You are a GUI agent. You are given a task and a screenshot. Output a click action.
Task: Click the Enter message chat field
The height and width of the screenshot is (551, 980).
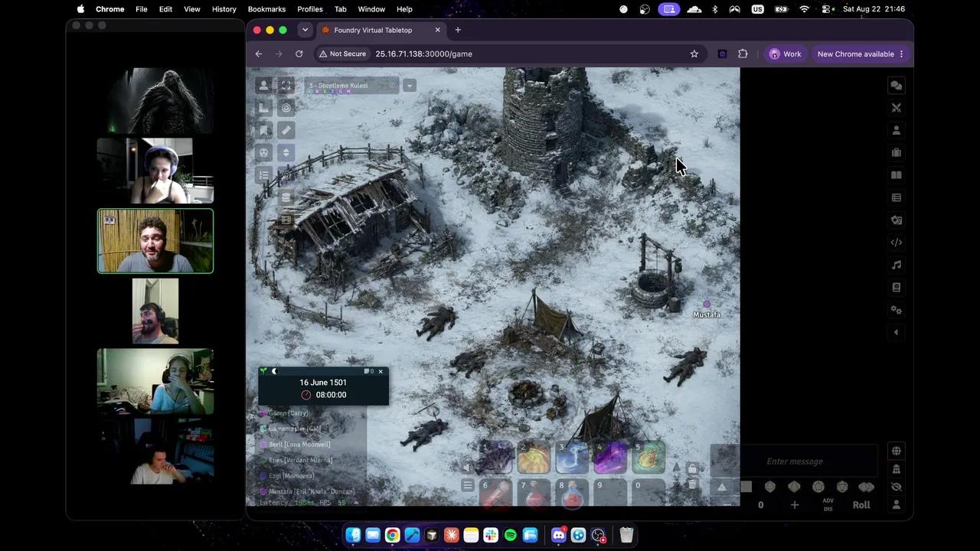pos(795,461)
